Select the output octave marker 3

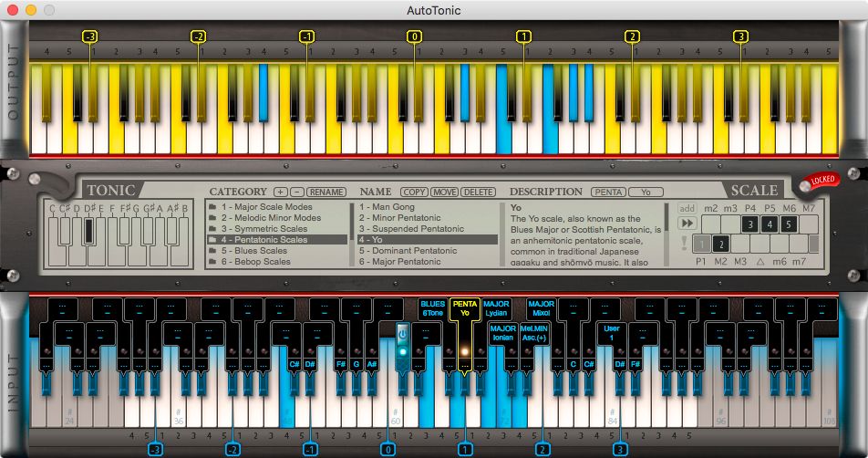coord(740,36)
